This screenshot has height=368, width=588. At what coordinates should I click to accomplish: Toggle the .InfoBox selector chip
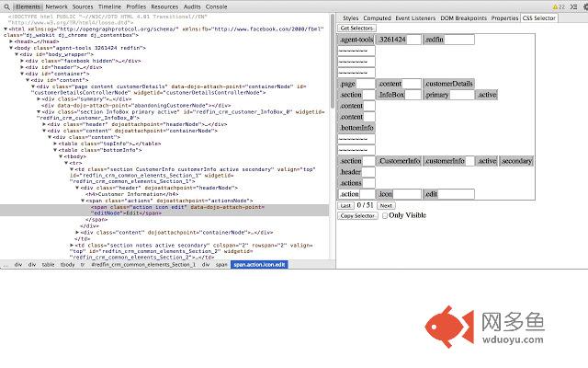[390, 95]
